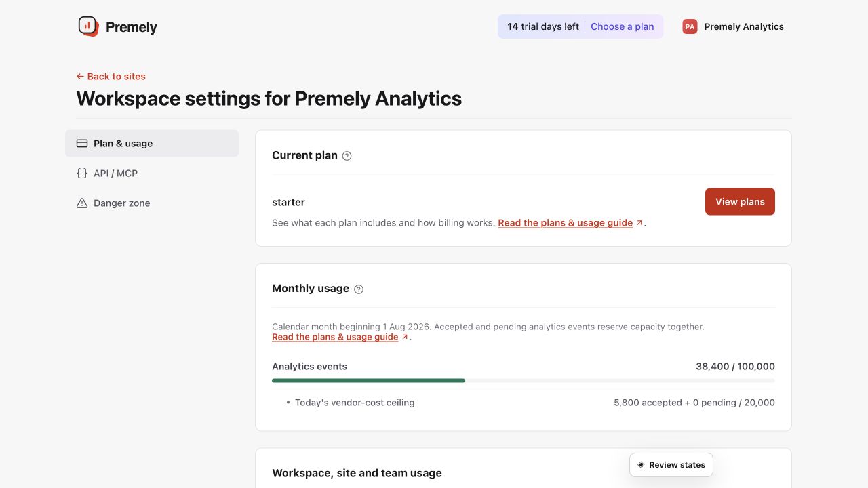This screenshot has height=488, width=868.
Task: Click the 5,800 accepted + 0 pending value
Action: click(694, 403)
